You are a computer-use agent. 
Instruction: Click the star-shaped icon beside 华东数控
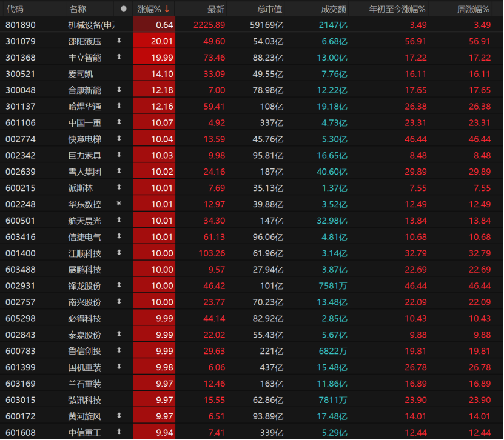click(x=119, y=204)
